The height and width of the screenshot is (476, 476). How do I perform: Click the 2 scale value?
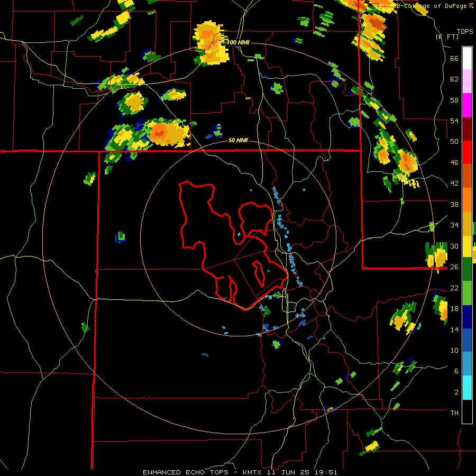pos(456,392)
